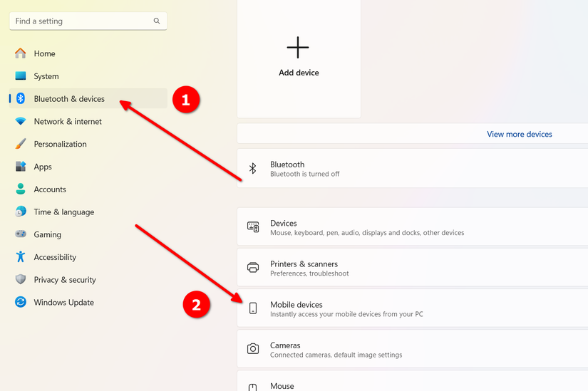Click the Bluetooth & devices sidebar icon
The image size is (588, 391).
(x=20, y=98)
